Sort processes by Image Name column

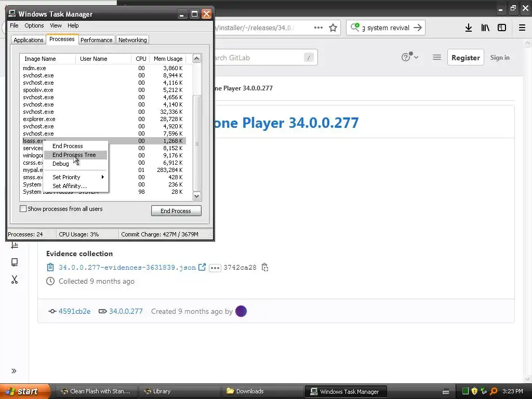point(47,59)
